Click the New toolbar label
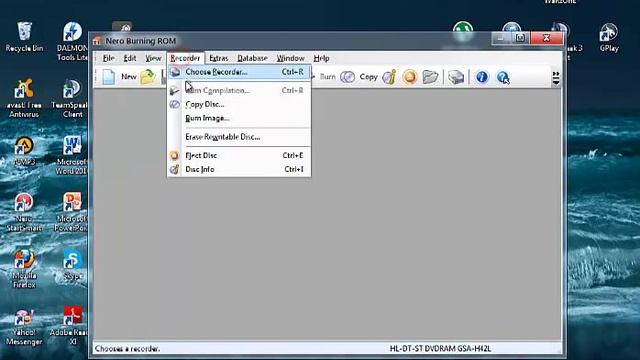640x360 pixels. point(129,77)
